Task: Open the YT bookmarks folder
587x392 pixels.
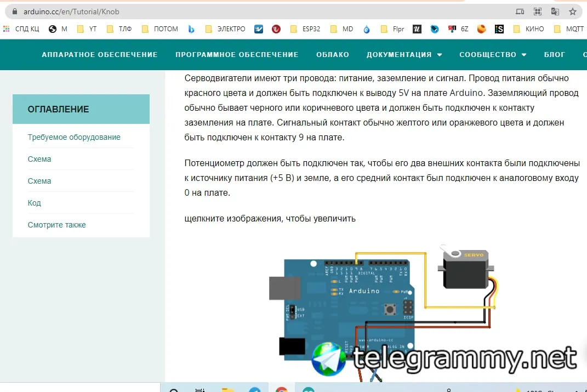Action: (87, 29)
